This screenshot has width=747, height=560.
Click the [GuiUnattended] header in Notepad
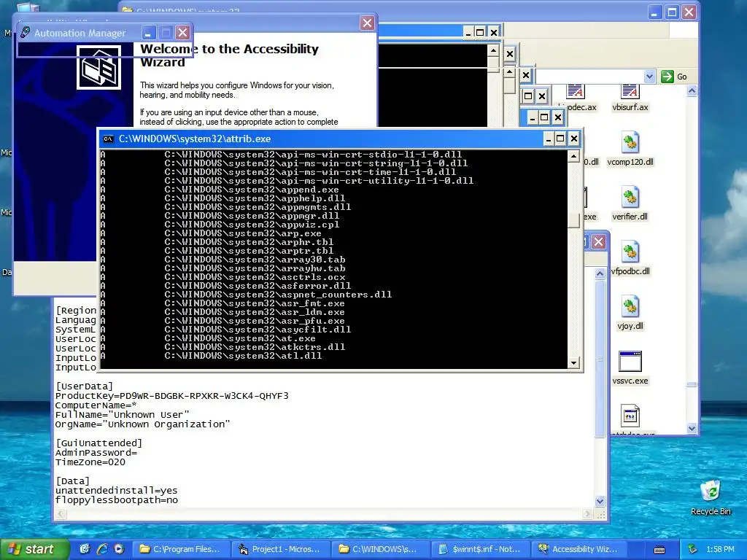(x=98, y=443)
